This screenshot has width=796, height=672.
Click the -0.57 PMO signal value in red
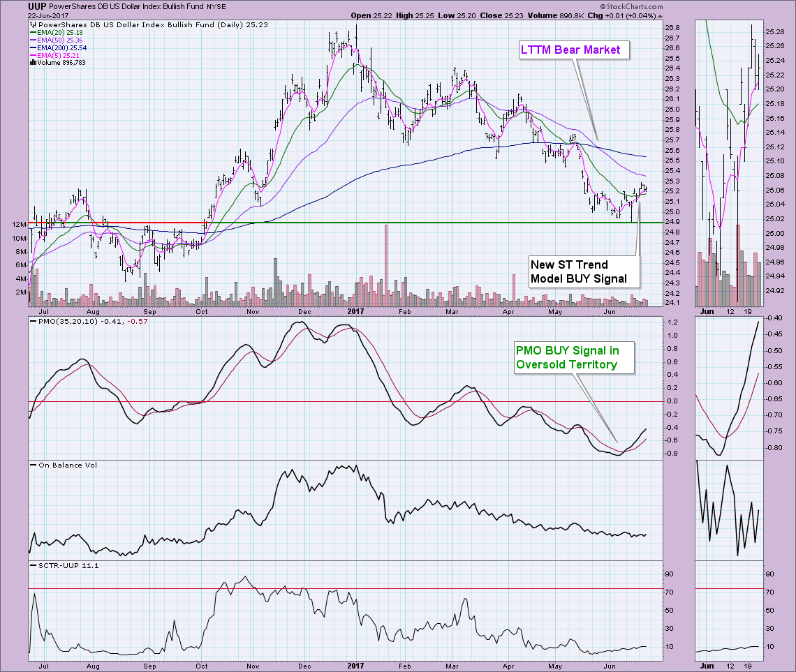[x=137, y=322]
